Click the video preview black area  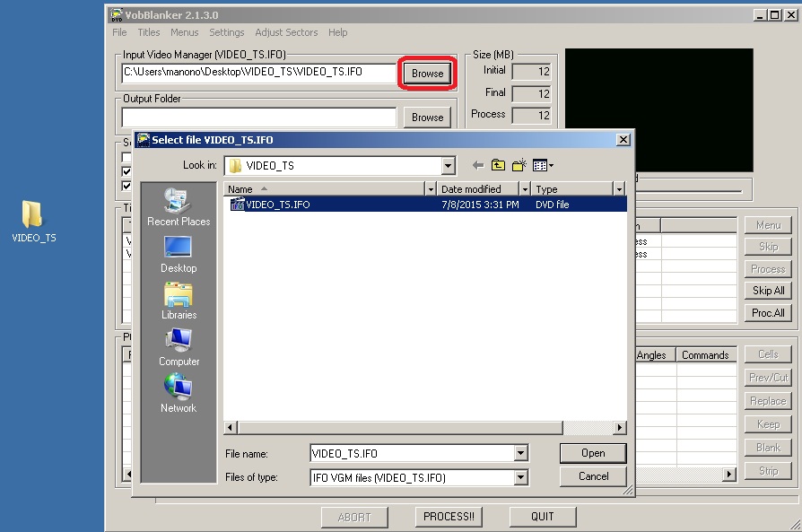[x=658, y=110]
